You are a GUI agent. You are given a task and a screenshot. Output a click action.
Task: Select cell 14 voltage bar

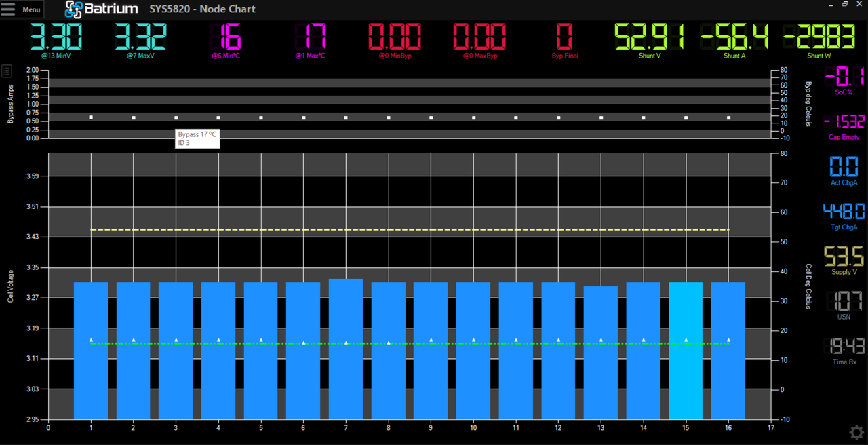[x=644, y=351]
